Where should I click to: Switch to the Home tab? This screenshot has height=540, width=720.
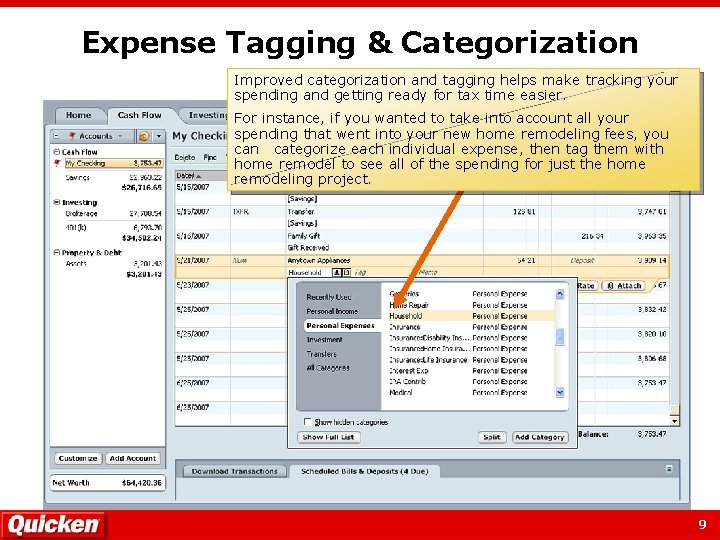[x=79, y=115]
